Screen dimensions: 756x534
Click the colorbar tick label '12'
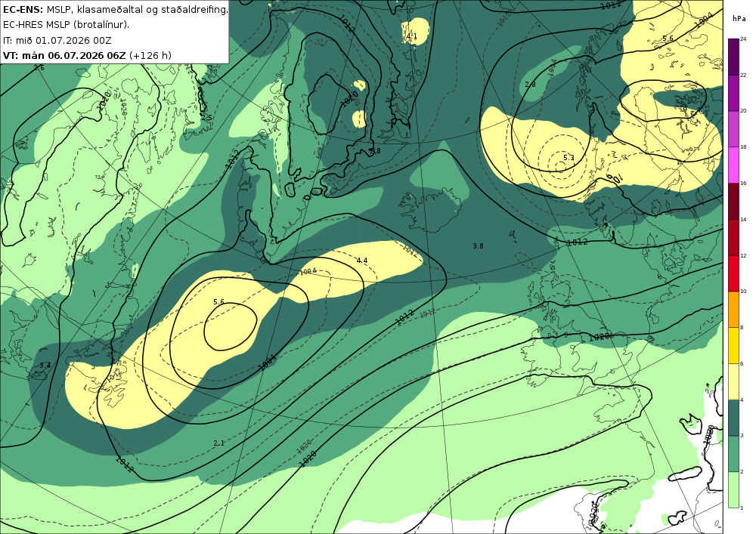point(743,255)
